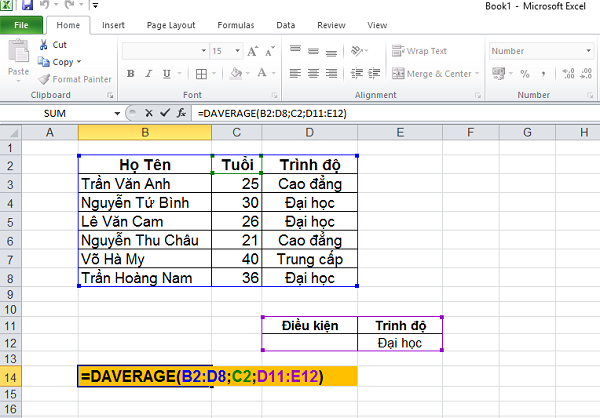
Task: Open Name Box dropdown arrow
Action: click(x=117, y=114)
